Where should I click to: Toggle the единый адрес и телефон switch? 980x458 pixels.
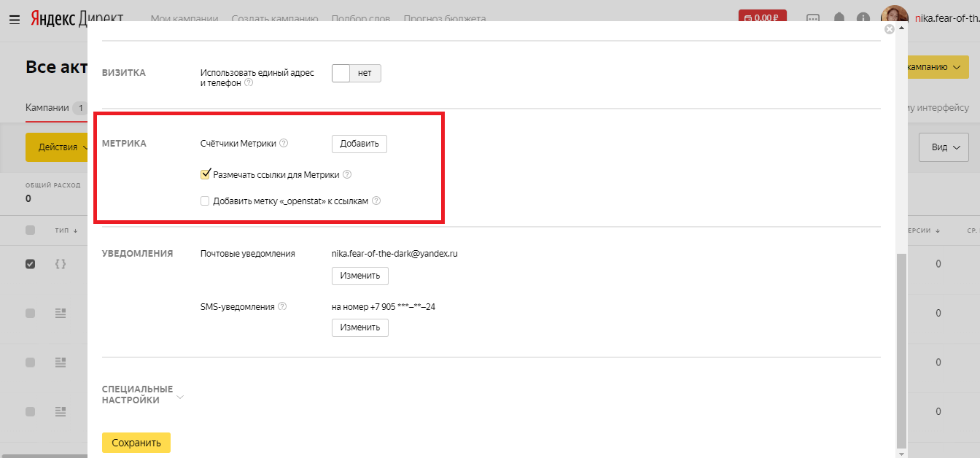(356, 74)
